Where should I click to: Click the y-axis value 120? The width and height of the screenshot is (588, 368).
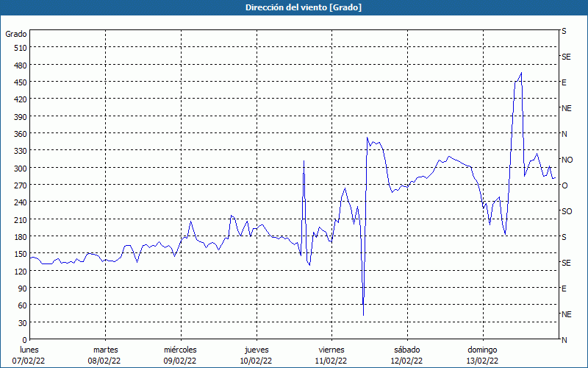pyautogui.click(x=21, y=271)
